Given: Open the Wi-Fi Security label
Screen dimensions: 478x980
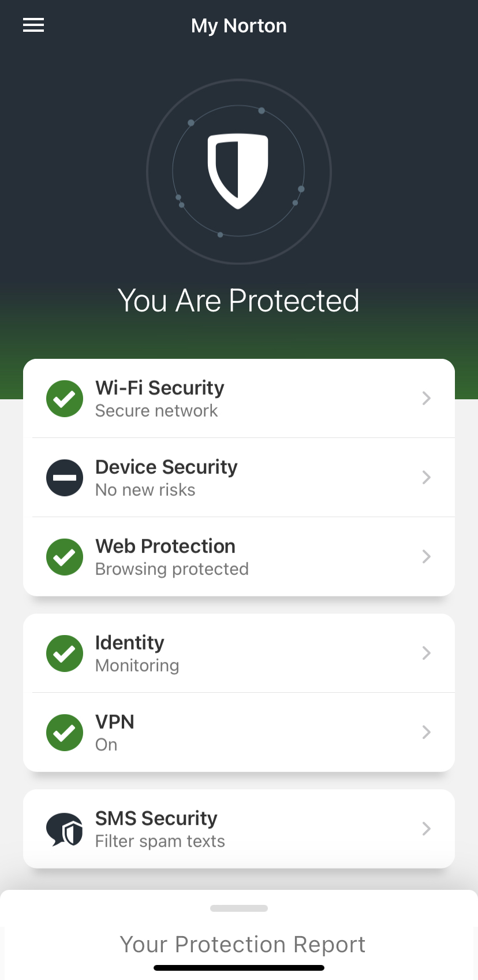Looking at the screenshot, I should pyautogui.click(x=160, y=388).
